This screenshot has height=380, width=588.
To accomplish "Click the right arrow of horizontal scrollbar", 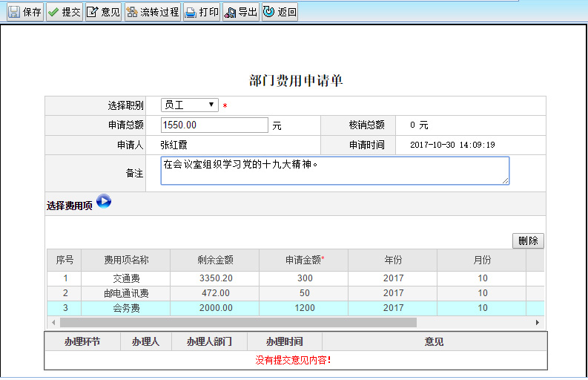I will point(538,323).
